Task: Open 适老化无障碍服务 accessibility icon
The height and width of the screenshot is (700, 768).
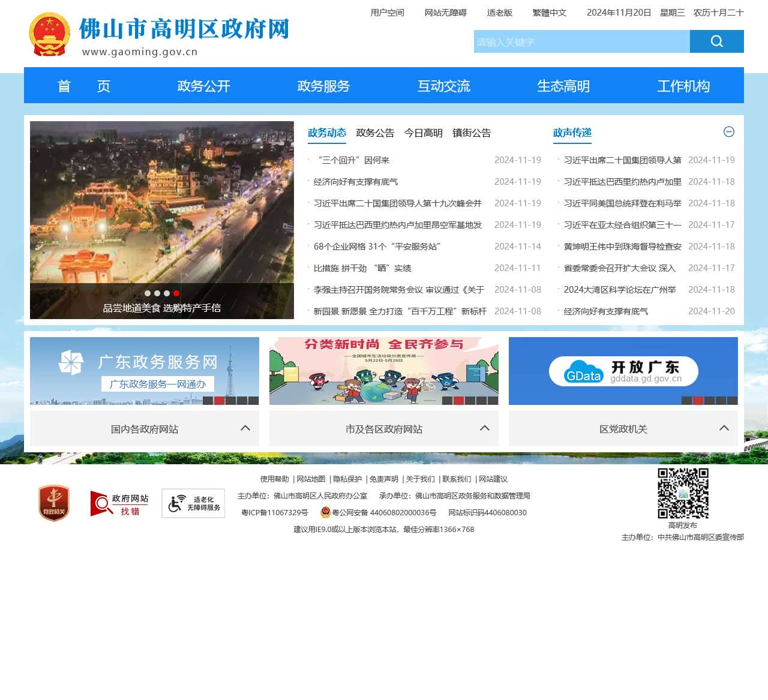Action: point(193,503)
